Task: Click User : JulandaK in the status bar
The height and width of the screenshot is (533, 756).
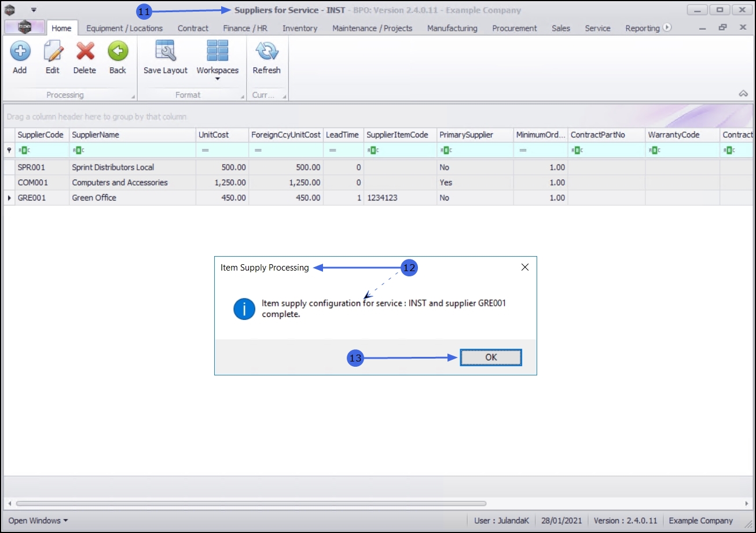Action: [x=501, y=520]
